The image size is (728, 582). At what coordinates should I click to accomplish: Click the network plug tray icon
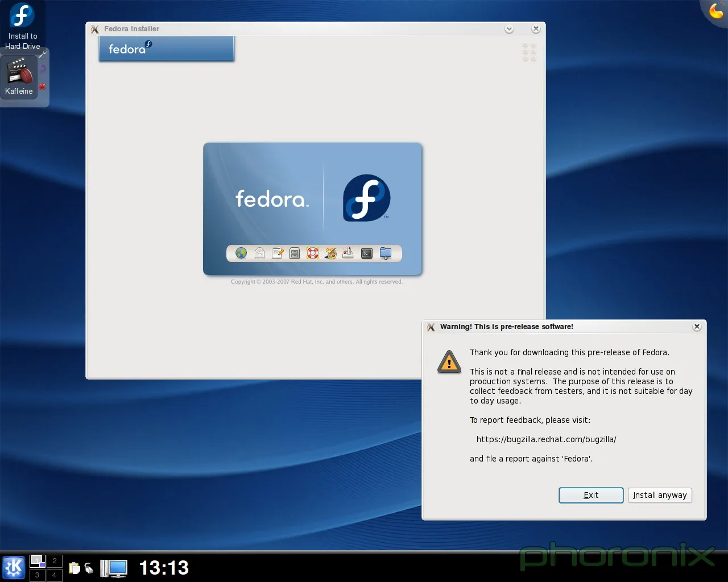click(89, 567)
